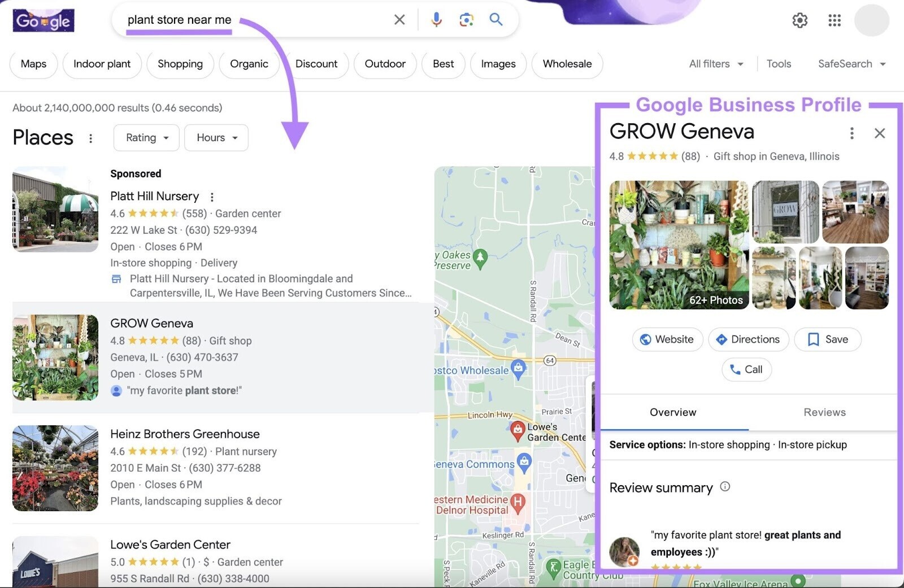
Task: Call GROW Geneva
Action: pyautogui.click(x=746, y=369)
